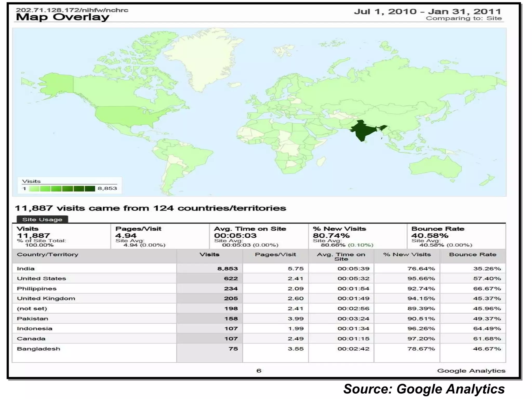Click the summary Avg. Time on Site 00:05:03

click(259, 236)
